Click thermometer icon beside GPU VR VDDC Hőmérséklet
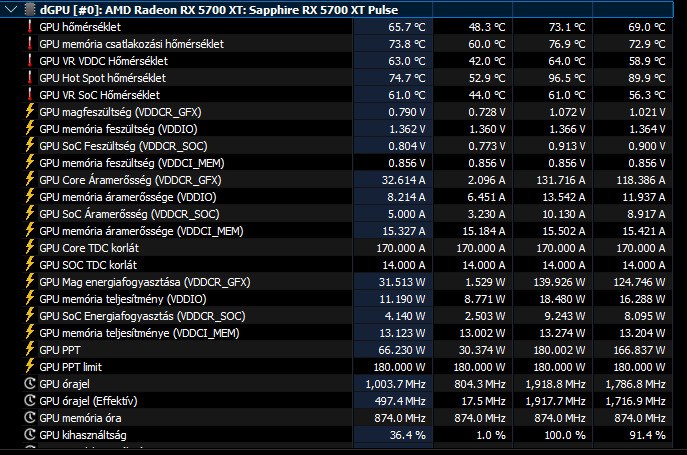The width and height of the screenshot is (687, 455). [30, 61]
